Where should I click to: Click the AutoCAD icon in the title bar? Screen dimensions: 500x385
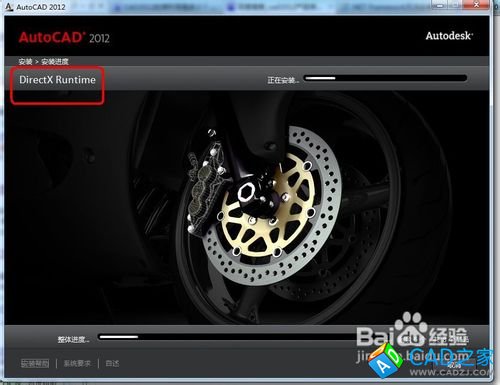[x=9, y=7]
